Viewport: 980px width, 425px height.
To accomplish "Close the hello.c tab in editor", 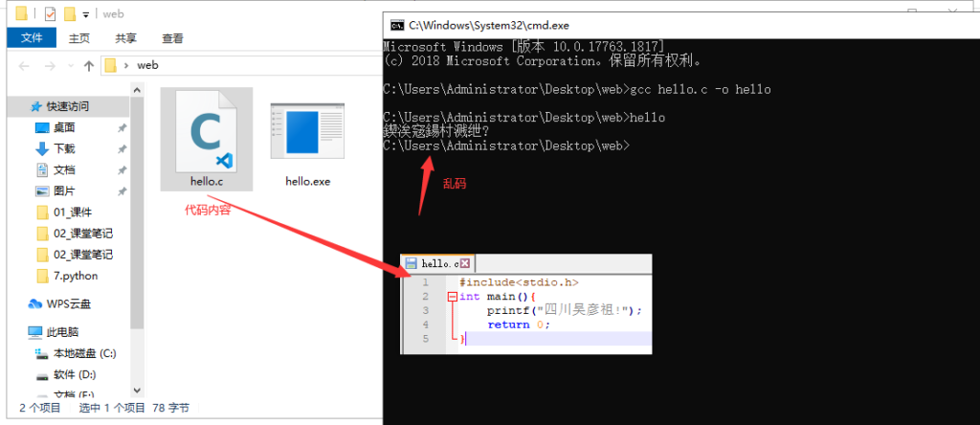I will pyautogui.click(x=467, y=263).
